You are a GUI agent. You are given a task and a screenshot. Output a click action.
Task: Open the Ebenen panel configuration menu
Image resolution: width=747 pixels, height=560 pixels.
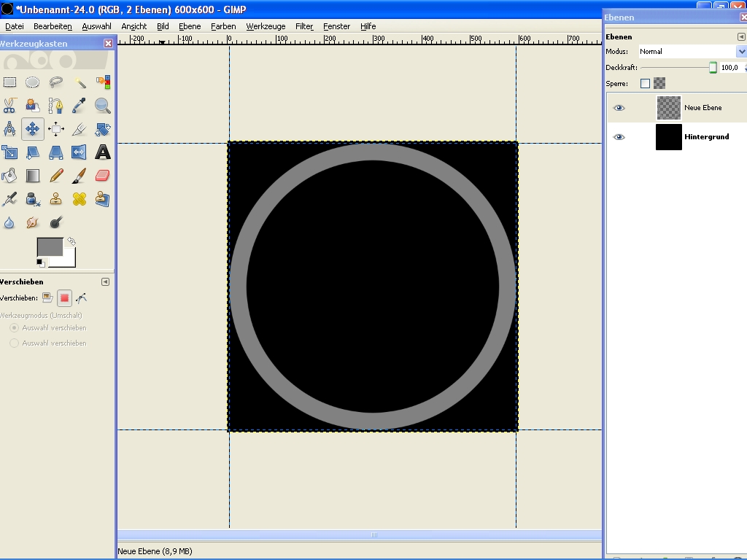coord(741,36)
